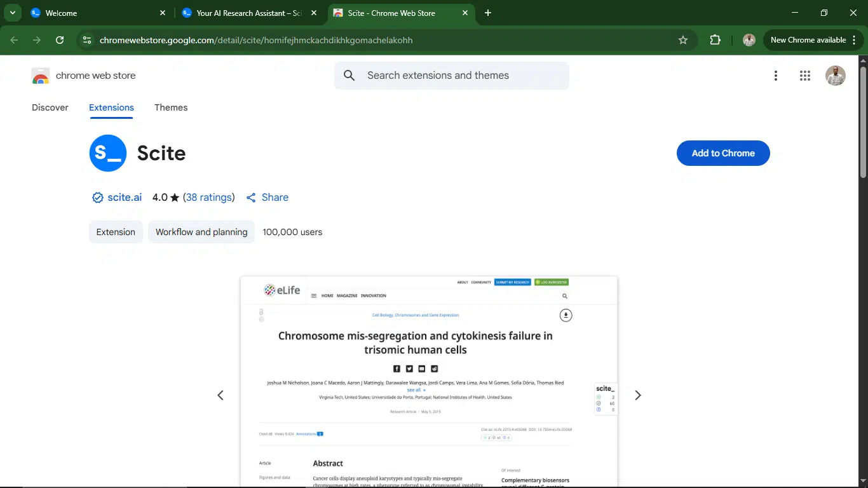Viewport: 868px width, 488px height.
Task: Open the Google apps grid
Action: 805,76
